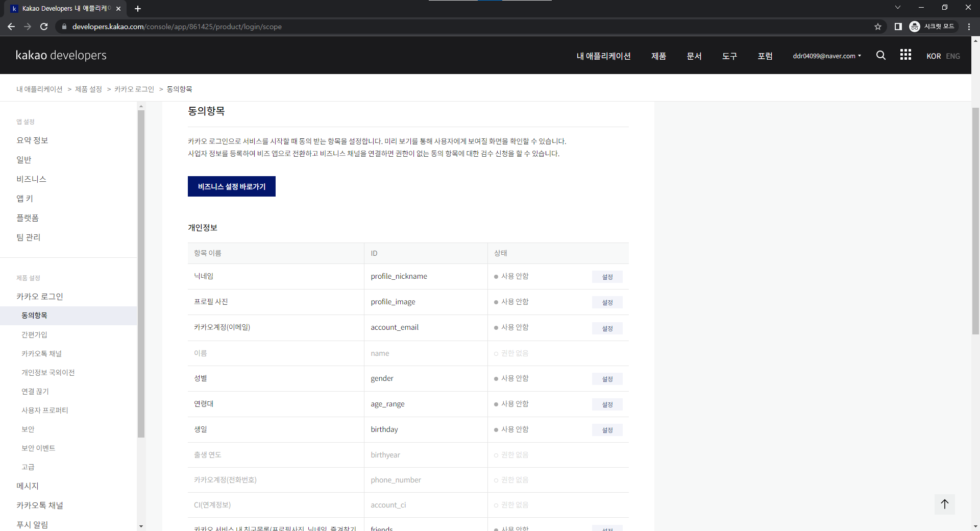Open 연결 끊기 in the sidebar
The image size is (980, 531).
pos(35,392)
